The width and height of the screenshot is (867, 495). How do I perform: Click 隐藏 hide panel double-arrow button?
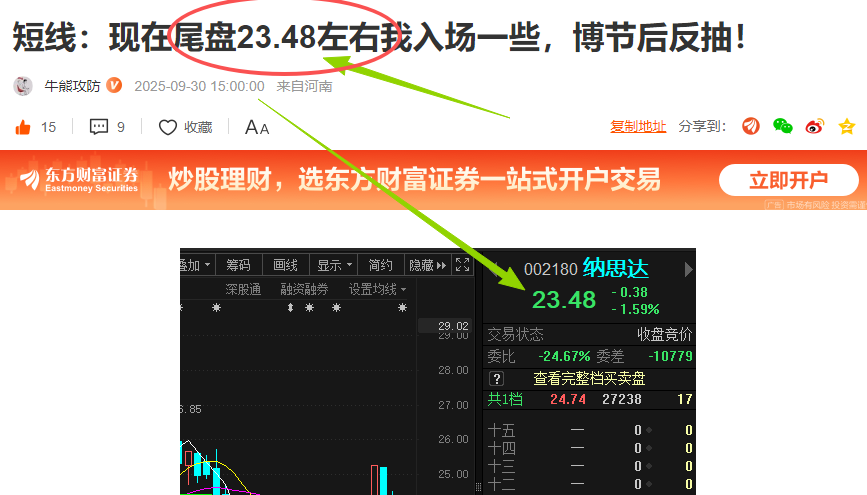[427, 265]
